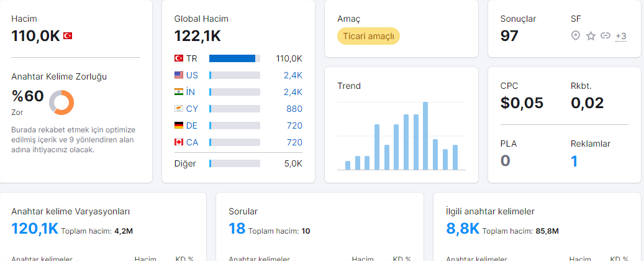Click the Sonuçlar value 97

coord(509,36)
